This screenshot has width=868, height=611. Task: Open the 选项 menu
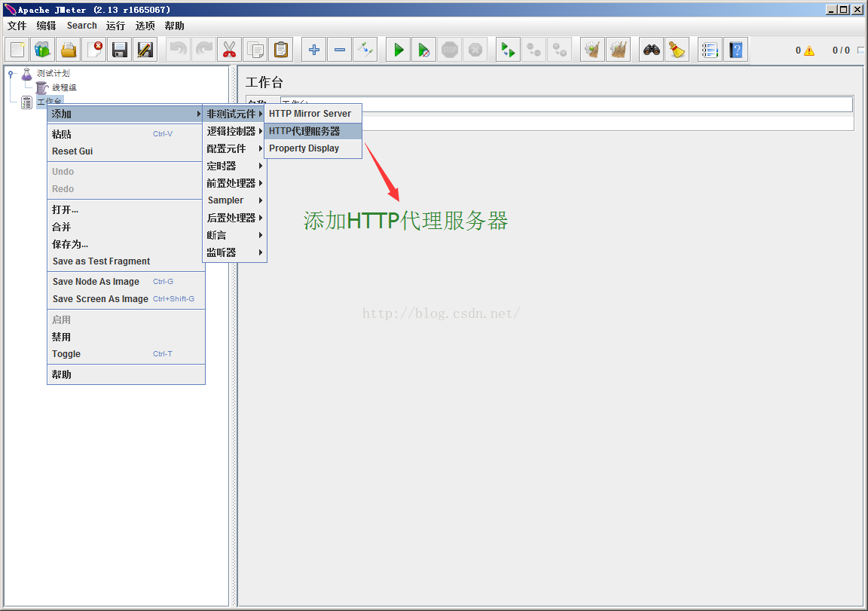[145, 26]
